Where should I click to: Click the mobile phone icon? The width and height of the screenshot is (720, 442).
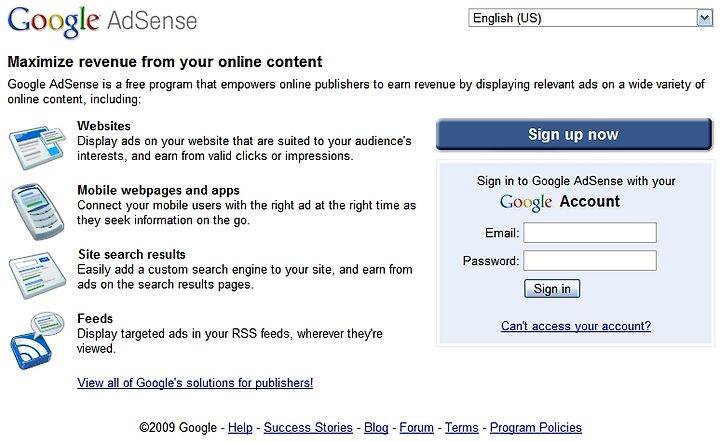click(x=37, y=212)
